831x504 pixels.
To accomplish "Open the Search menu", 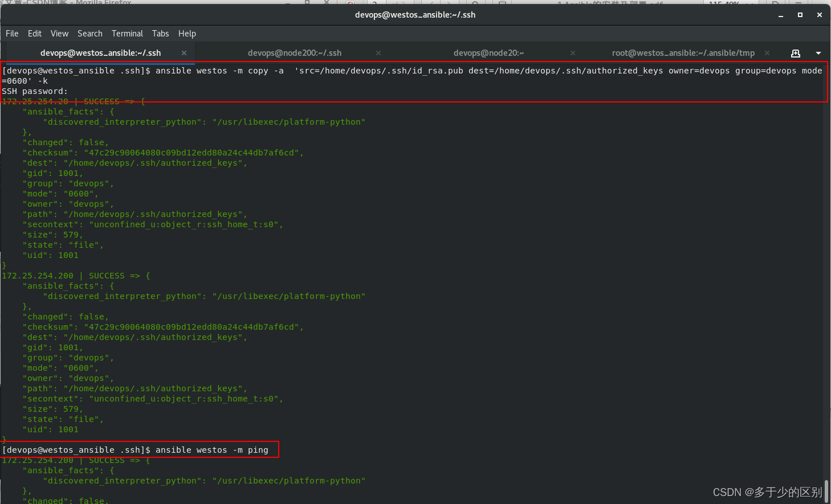I will coord(90,34).
